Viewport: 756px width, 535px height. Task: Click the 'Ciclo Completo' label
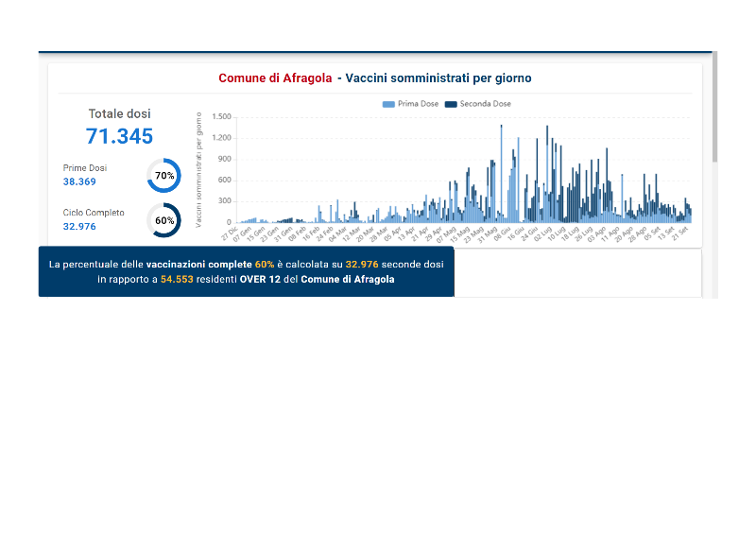(x=94, y=213)
